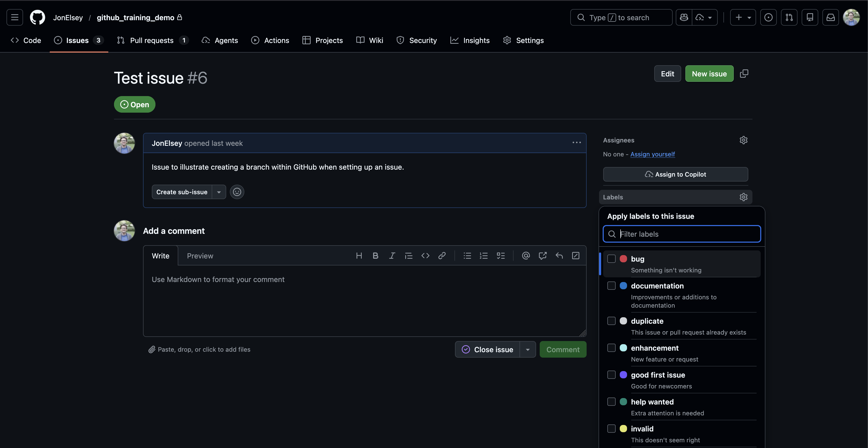
Task: Switch to the Preview tab
Action: coord(200,256)
